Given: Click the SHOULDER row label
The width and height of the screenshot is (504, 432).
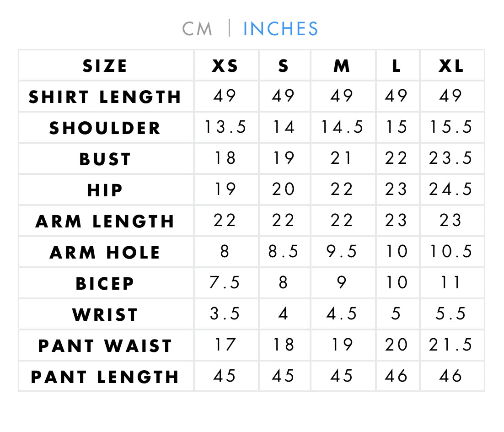Looking at the screenshot, I should point(105,128).
